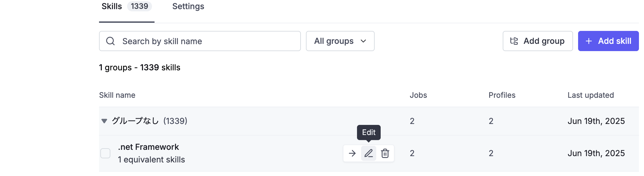Switch to the Settings tab
Screen dimensions: 644x176
188,6
